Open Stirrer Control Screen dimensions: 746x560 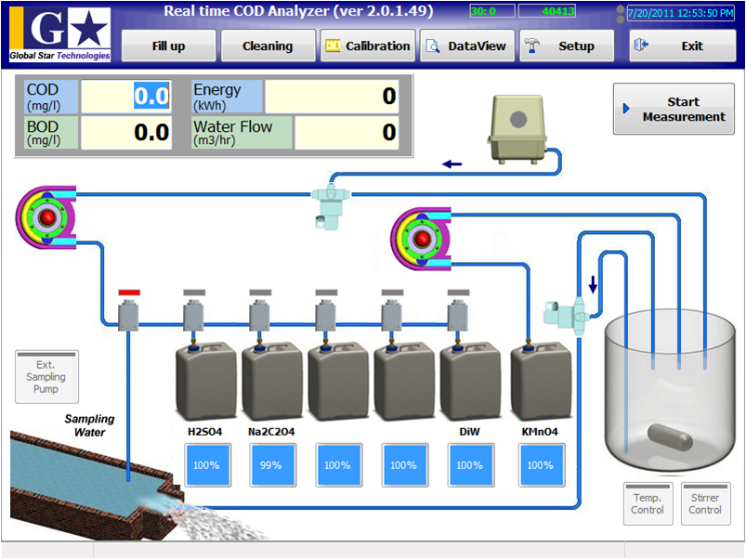click(705, 504)
